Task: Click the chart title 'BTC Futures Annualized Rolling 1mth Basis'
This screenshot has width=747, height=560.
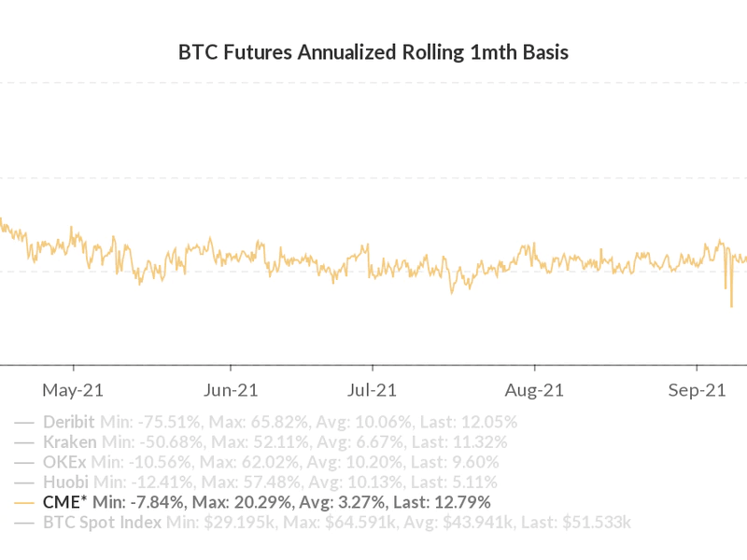Action: tap(373, 52)
